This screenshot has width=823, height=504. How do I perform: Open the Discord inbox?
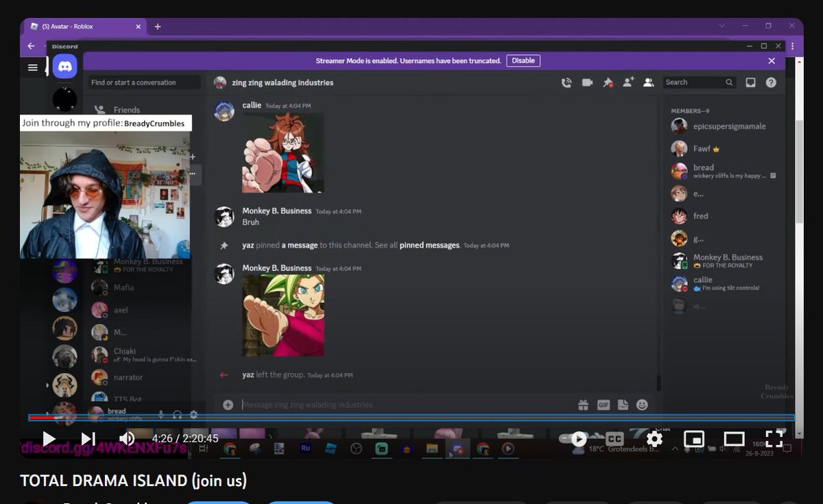tap(750, 82)
